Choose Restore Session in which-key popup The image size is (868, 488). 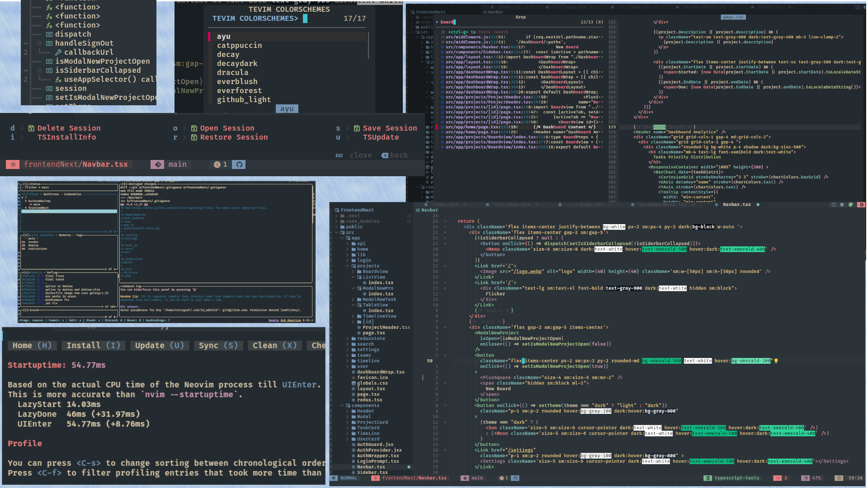coord(234,137)
